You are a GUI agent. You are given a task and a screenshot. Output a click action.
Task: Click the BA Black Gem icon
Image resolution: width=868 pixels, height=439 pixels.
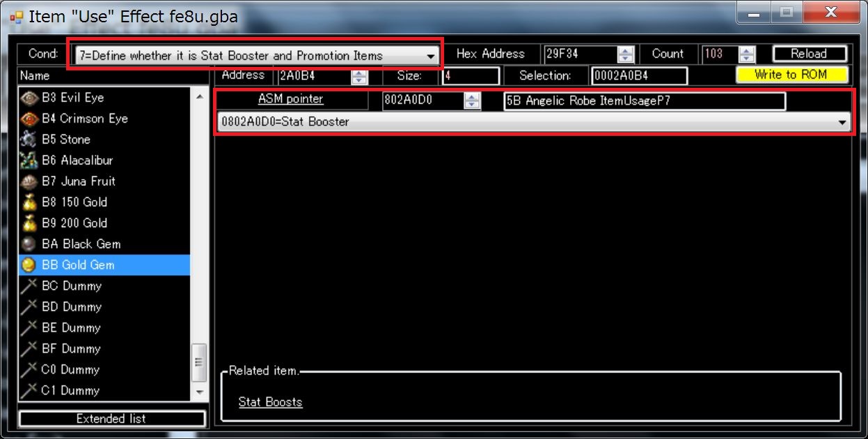[x=30, y=244]
